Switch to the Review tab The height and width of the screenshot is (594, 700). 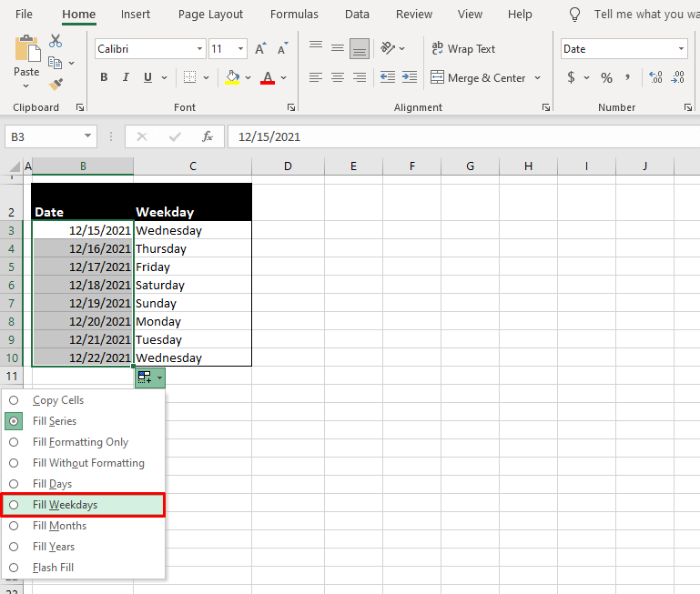click(x=414, y=15)
